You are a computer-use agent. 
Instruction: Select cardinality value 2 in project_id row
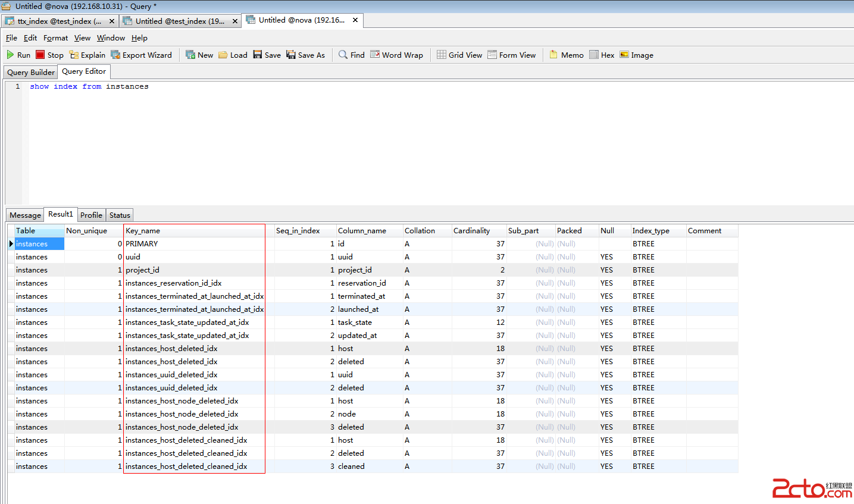coord(479,270)
